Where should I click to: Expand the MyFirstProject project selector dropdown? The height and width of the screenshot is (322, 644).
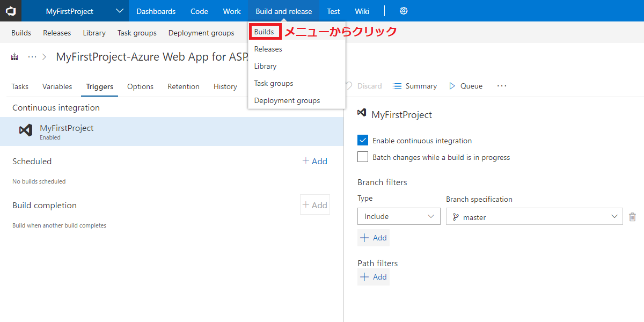pyautogui.click(x=119, y=11)
